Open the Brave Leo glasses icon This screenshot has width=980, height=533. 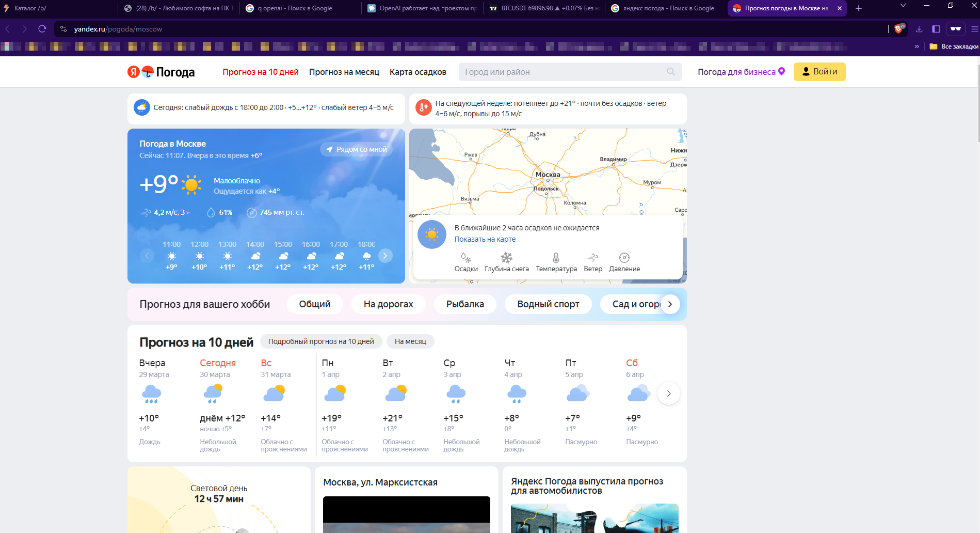[956, 29]
